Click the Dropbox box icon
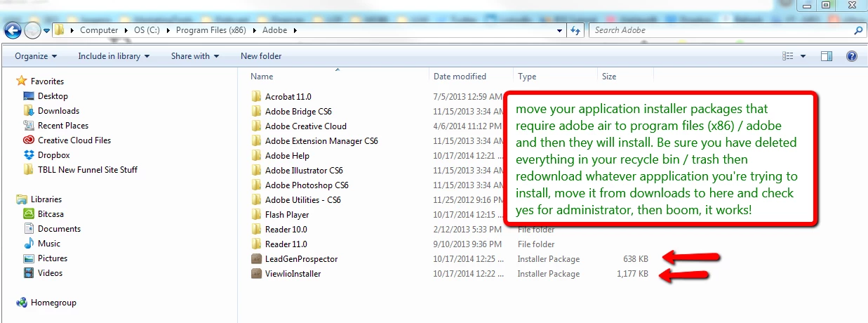The image size is (868, 323). [29, 155]
